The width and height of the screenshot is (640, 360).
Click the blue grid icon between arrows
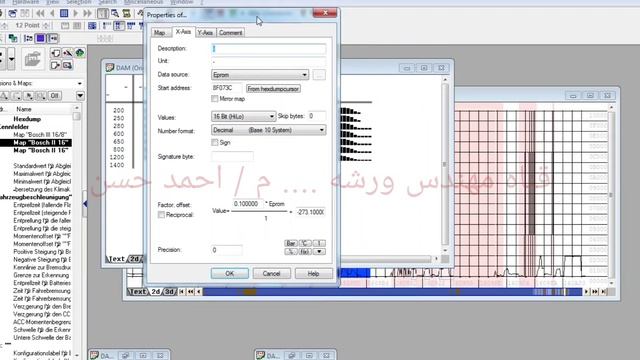click(x=64, y=13)
